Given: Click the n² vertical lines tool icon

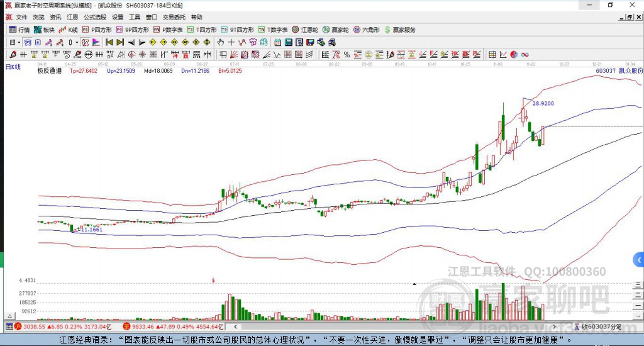Looking at the screenshot, I should (x=109, y=55).
